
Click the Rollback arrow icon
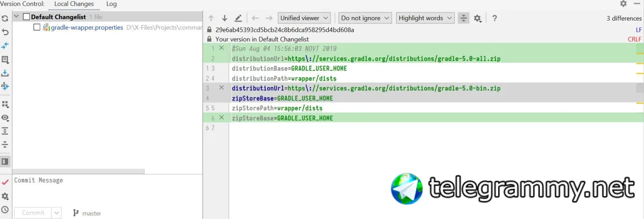(5, 32)
